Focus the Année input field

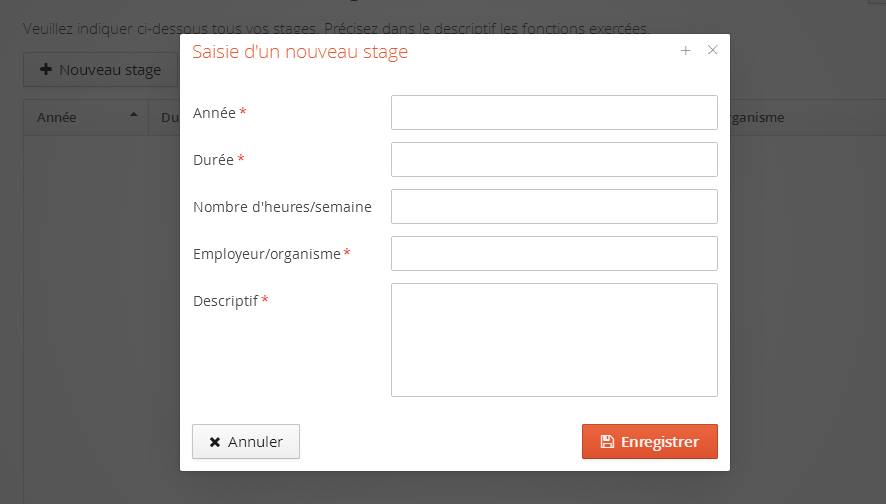click(x=554, y=113)
